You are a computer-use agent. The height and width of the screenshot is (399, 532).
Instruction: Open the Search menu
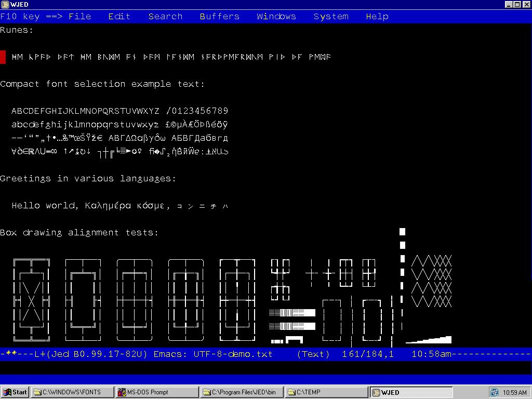pos(165,17)
